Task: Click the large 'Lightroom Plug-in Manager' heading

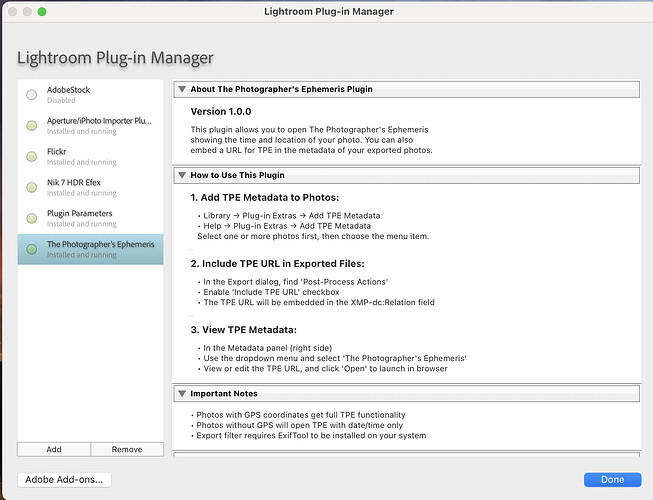Action: click(x=115, y=58)
